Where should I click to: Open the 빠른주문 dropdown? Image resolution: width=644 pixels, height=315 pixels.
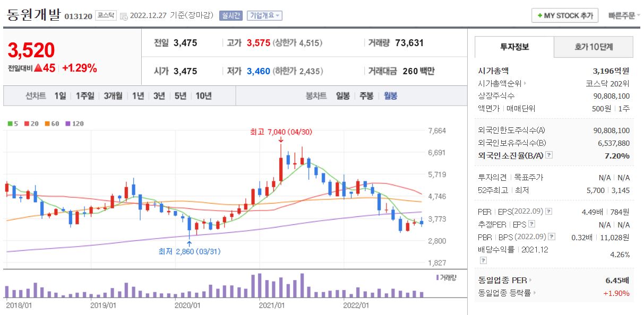623,15
